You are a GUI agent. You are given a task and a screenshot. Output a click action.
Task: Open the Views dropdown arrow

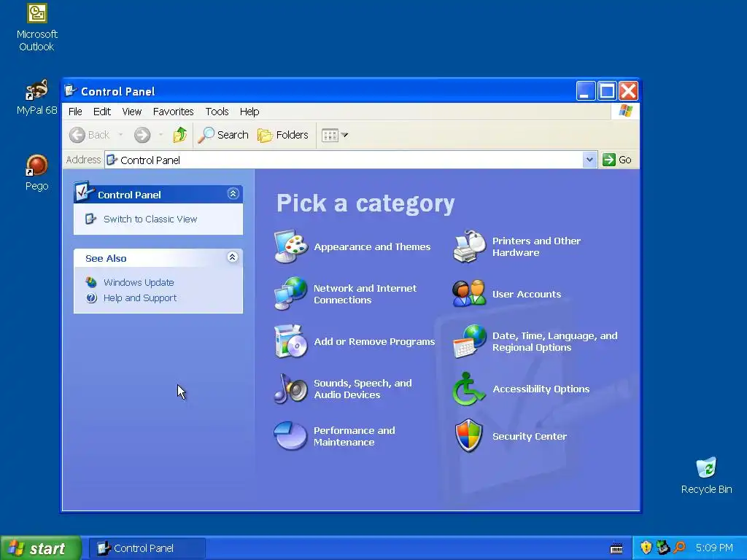345,135
